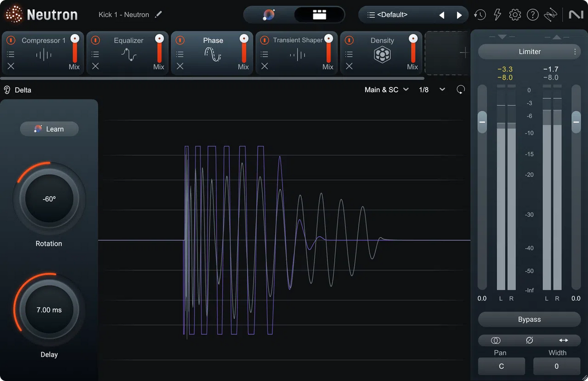Screen dimensions: 588x381
Task: Click the Inter-Plugin Communication routing icon
Action: click(550, 15)
